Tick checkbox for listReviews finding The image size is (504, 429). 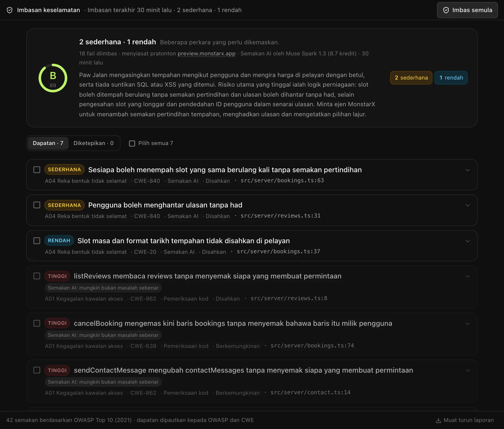[37, 276]
